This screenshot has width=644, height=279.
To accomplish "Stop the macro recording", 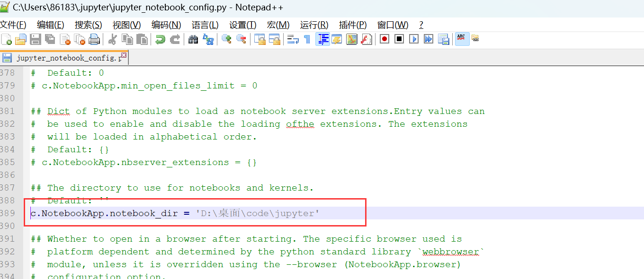I will pyautogui.click(x=399, y=39).
